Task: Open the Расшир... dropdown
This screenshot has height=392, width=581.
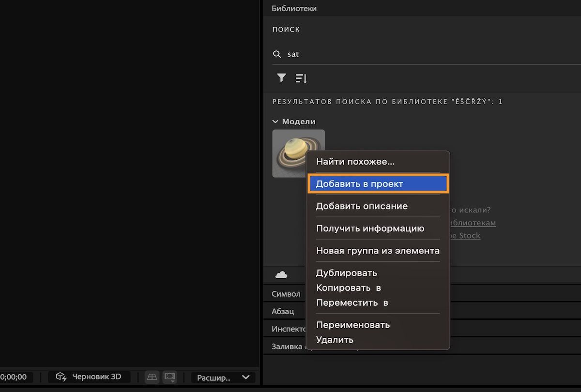Action: click(223, 377)
